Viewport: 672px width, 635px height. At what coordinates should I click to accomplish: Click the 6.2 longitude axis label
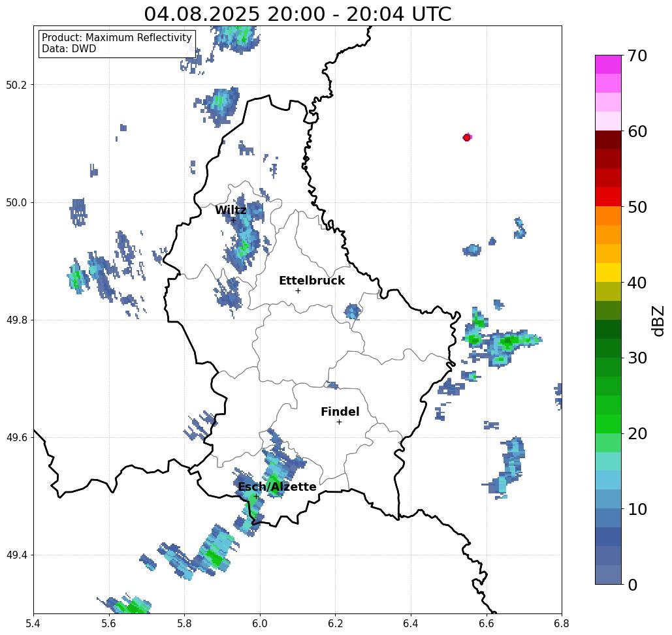(335, 623)
